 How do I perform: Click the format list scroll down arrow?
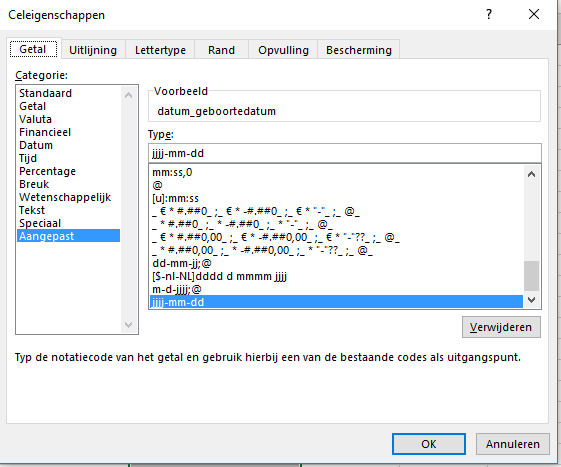[531, 300]
